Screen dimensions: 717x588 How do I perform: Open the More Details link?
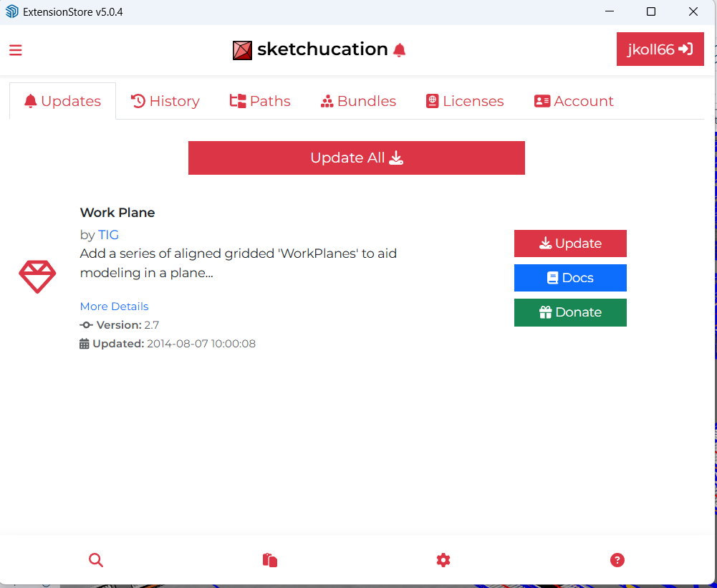click(115, 307)
